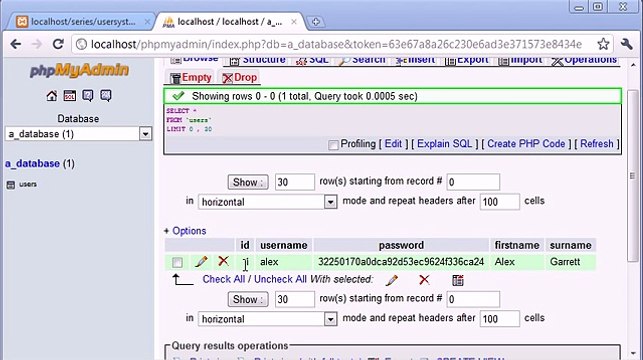
Task: Open a_database link in sidebar
Action: coord(32,164)
